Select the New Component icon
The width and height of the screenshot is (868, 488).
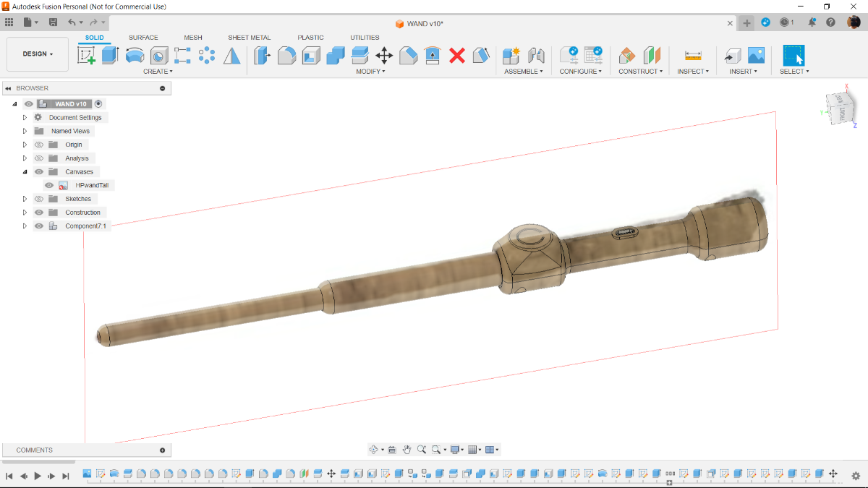pos(511,56)
